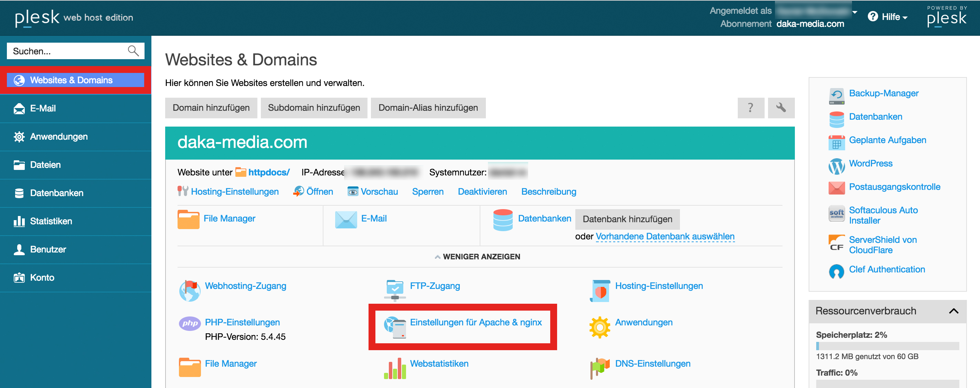This screenshot has width=980, height=388.
Task: Open the Backup-Manager icon
Action: pos(836,96)
